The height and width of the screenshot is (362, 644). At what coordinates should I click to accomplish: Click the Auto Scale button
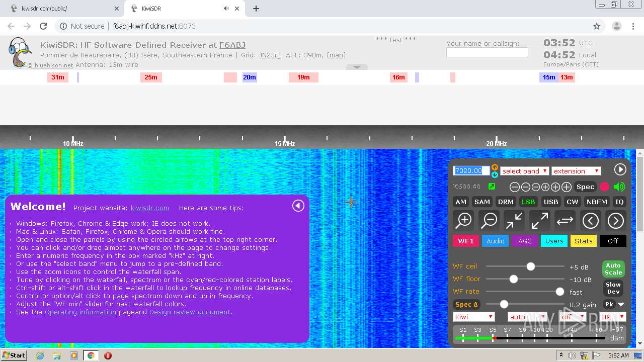(x=613, y=269)
